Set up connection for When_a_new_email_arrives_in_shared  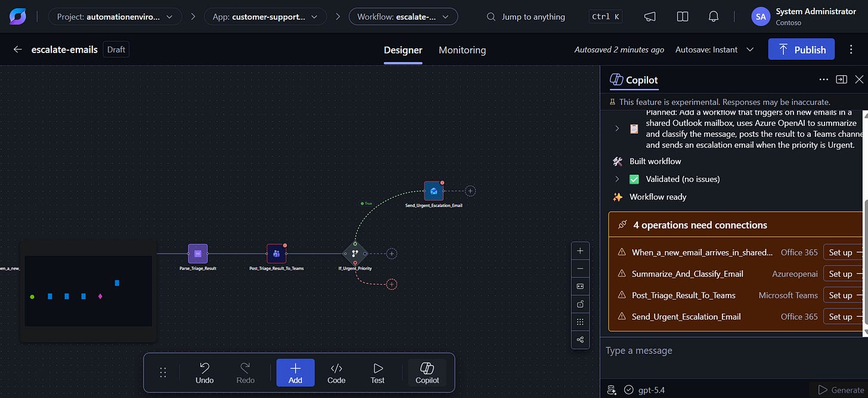coord(844,252)
